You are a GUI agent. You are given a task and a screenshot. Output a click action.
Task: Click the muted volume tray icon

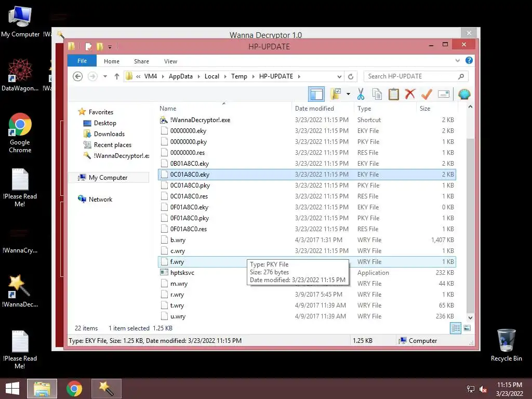point(483,389)
